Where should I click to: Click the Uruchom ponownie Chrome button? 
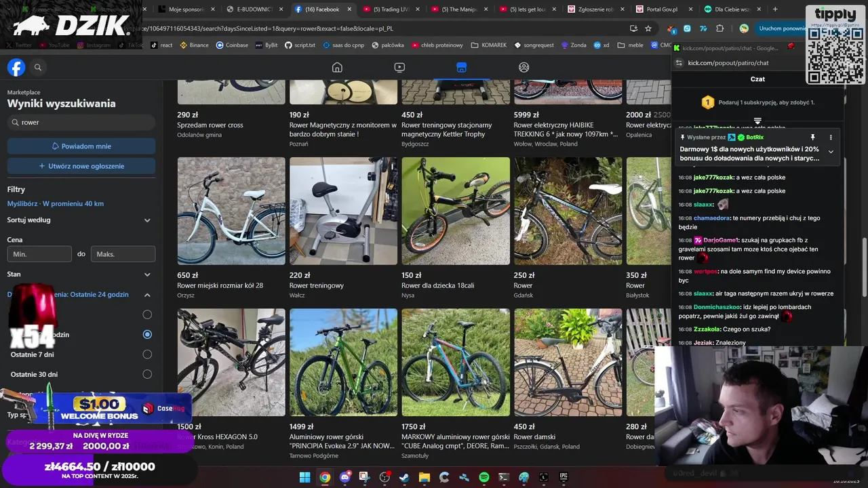tap(783, 28)
